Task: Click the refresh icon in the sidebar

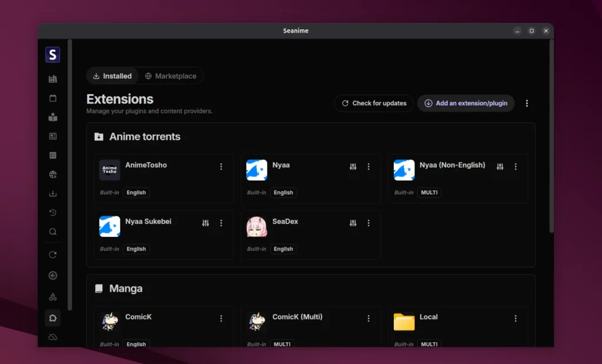Action: (53, 255)
